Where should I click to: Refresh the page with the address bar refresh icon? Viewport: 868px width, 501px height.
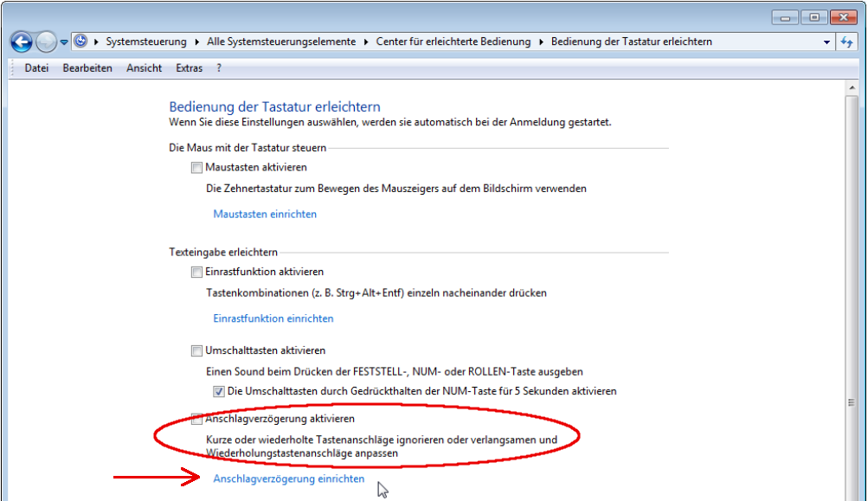coord(847,42)
